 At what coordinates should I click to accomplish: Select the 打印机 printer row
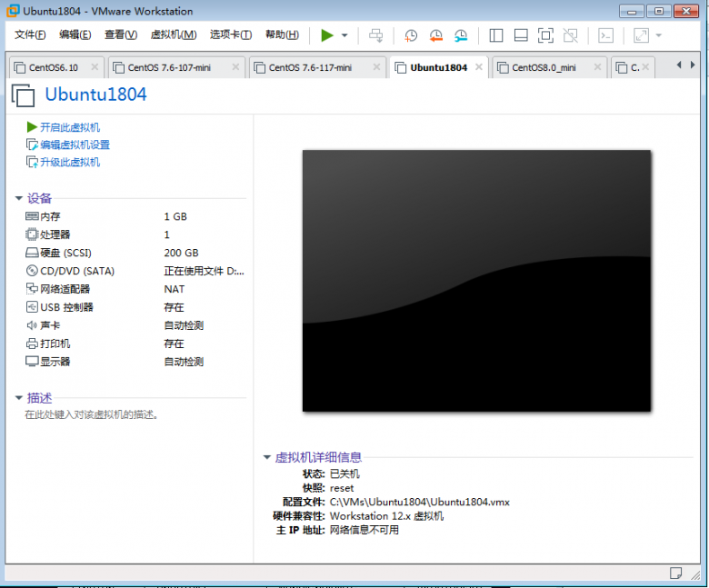click(135, 344)
